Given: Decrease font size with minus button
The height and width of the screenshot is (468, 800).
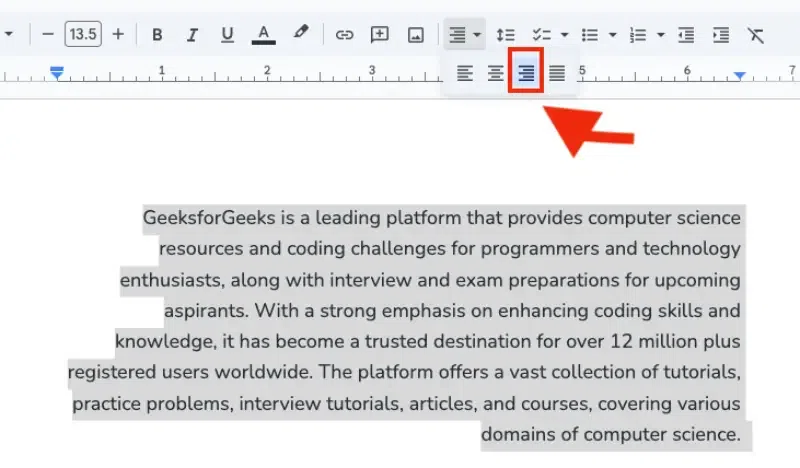Looking at the screenshot, I should 48,35.
